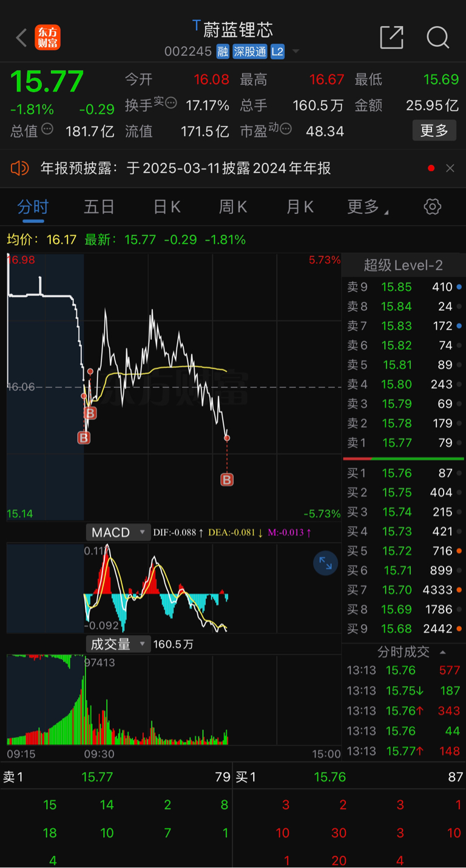This screenshot has height=868, width=466.
Task: Tap the bottom 卖1 15.77 queue header
Action: [x=116, y=777]
